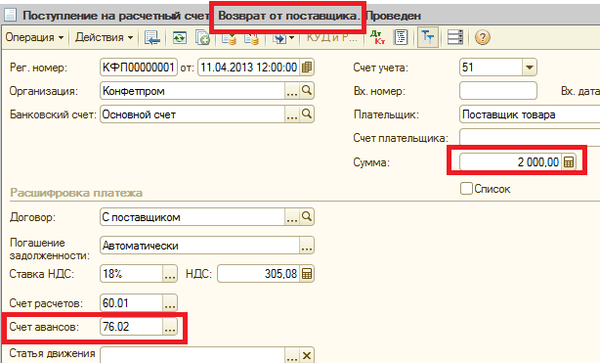Open Банковский счет with the magnifier icon

point(307,114)
